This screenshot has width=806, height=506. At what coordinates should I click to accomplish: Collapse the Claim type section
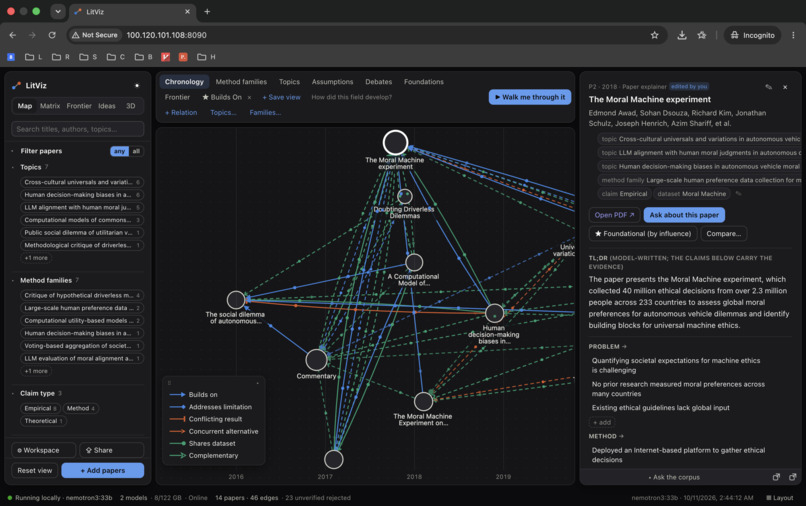(13, 393)
